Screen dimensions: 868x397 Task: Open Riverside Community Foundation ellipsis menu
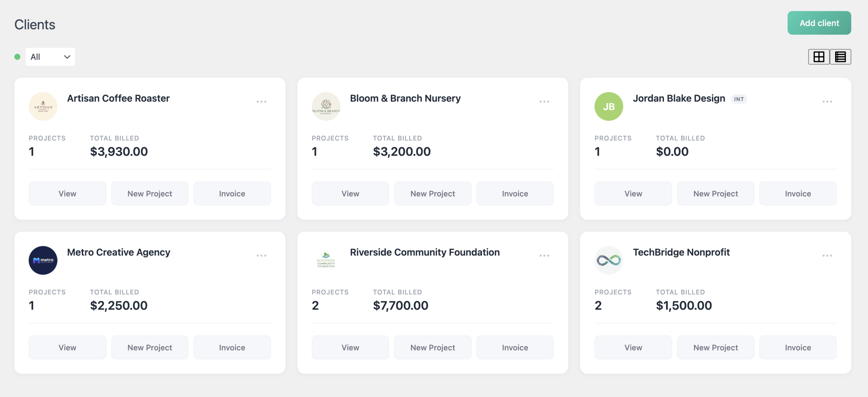click(544, 256)
